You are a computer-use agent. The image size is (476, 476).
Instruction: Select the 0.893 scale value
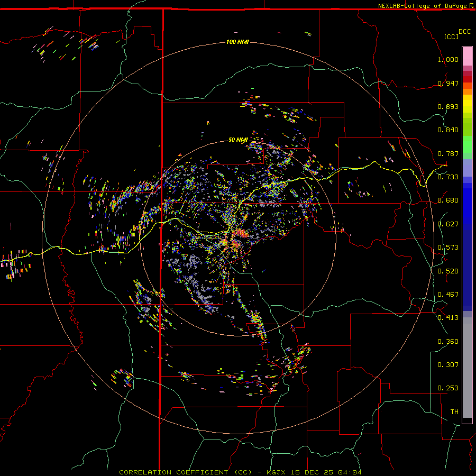[448, 106]
